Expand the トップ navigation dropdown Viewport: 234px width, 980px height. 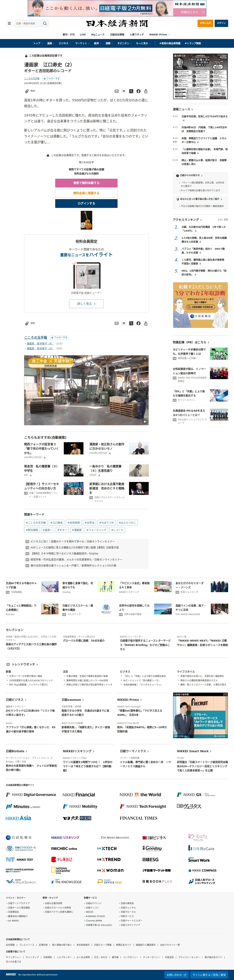[38, 43]
